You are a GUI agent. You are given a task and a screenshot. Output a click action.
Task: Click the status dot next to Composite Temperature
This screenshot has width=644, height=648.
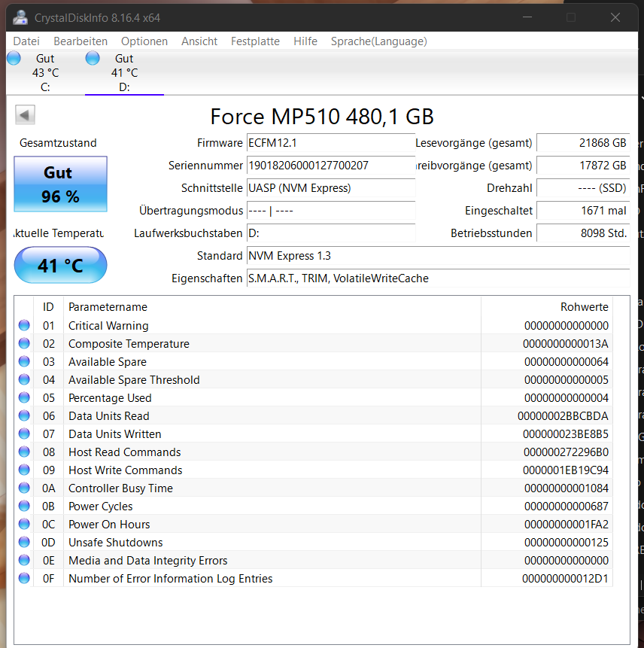pos(24,343)
